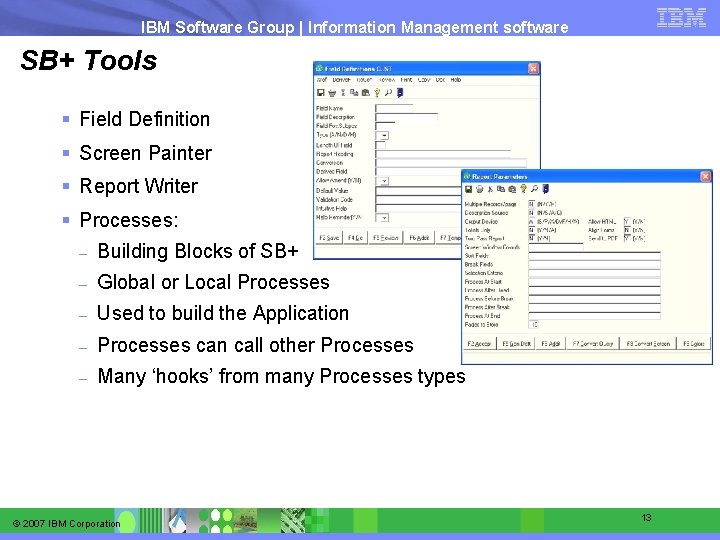
Task: Close the Field Definitions window
Action: (x=533, y=68)
